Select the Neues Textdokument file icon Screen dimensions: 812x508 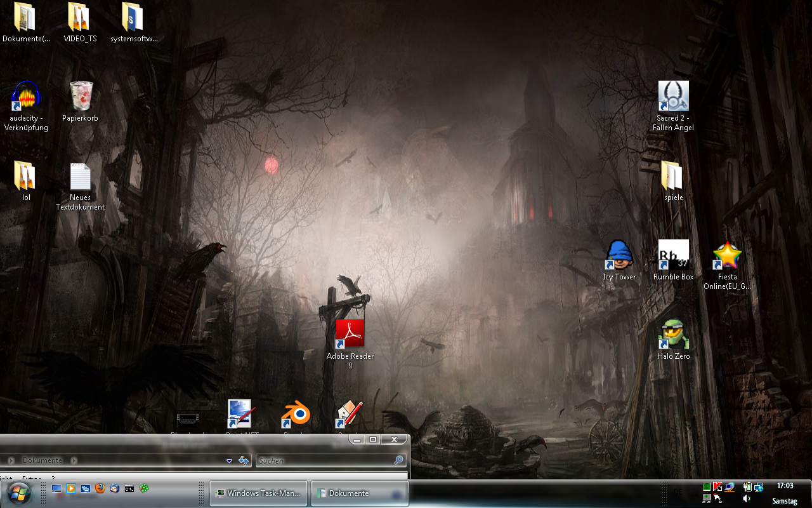click(x=80, y=176)
